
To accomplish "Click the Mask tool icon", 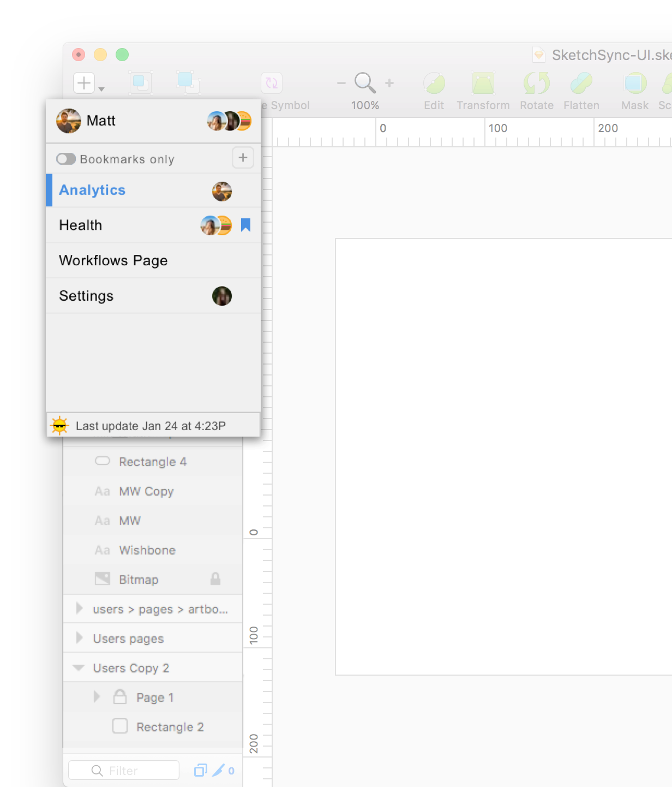I will coord(634,84).
